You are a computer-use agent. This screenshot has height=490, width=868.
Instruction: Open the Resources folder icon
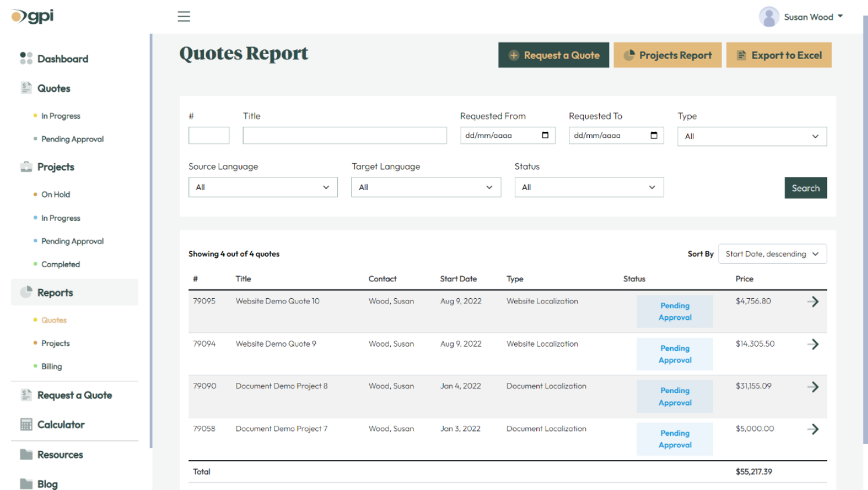[25, 454]
